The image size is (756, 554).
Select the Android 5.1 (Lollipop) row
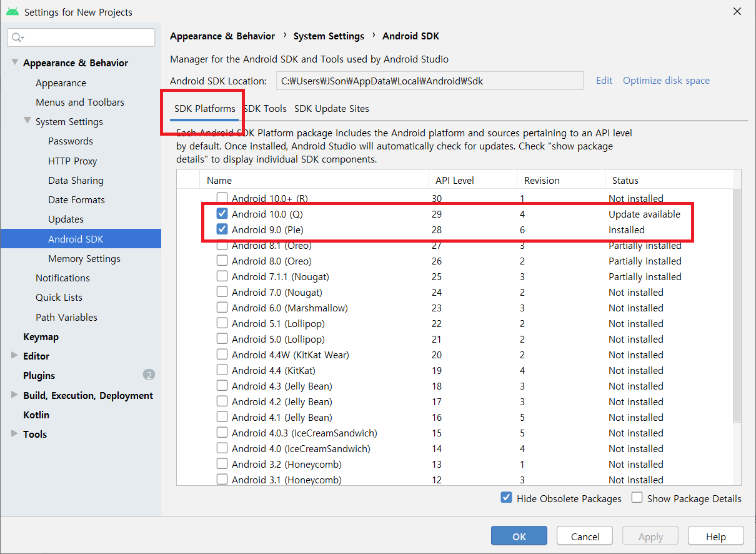[454, 323]
